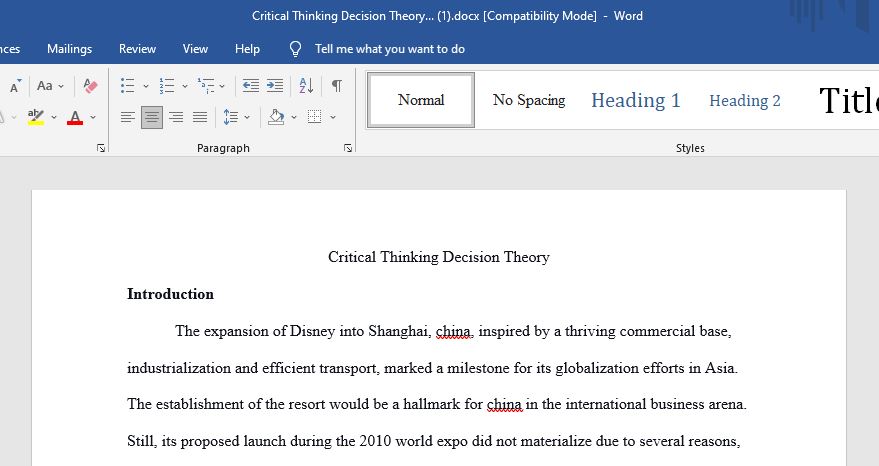Screen dimensions: 879x466
Task: Select the Help tab
Action: 247,49
